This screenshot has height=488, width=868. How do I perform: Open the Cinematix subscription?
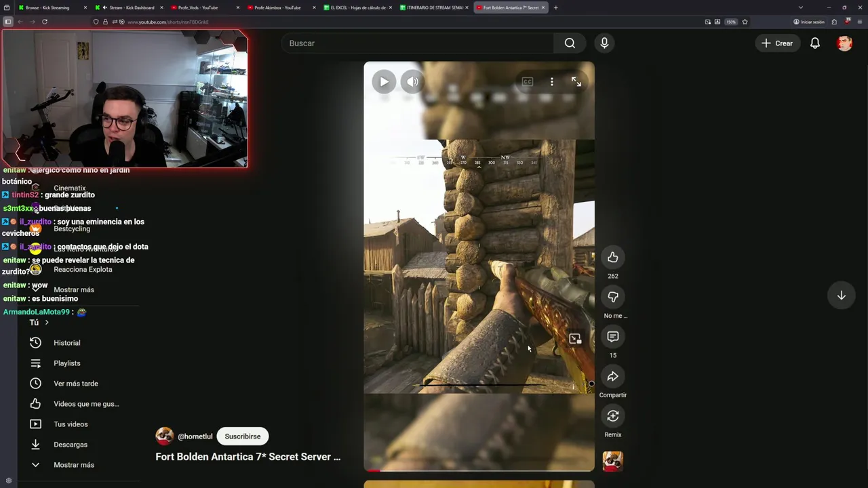click(70, 188)
